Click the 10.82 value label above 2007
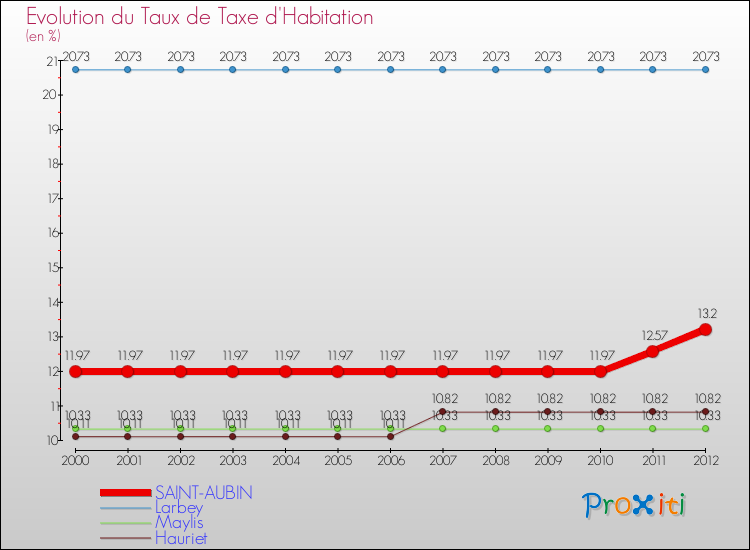Viewport: 750px width, 550px height. [x=445, y=398]
